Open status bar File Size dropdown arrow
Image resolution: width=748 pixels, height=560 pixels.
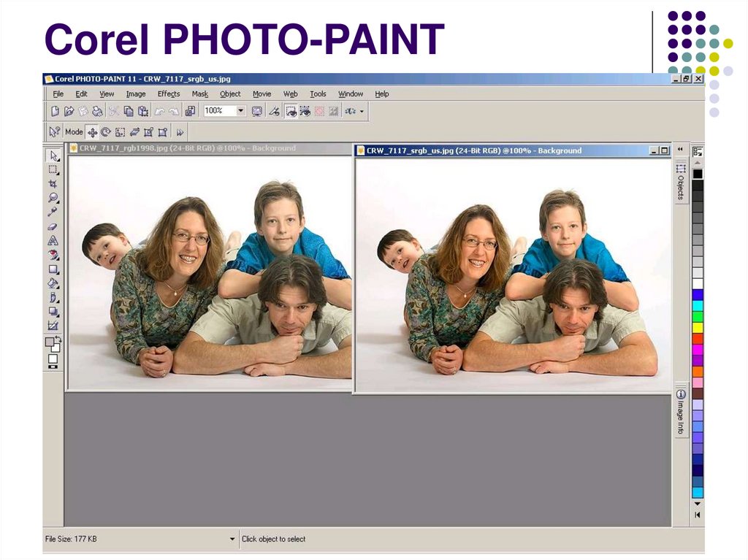[x=232, y=539]
